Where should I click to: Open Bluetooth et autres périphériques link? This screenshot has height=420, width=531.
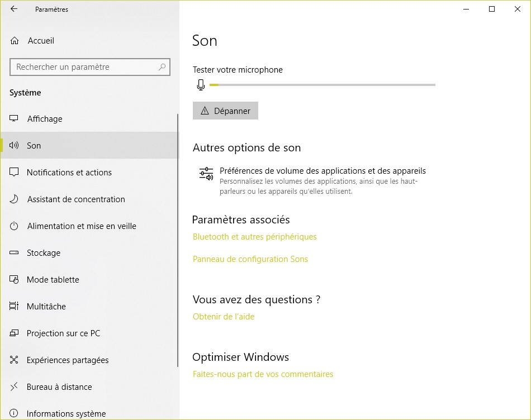click(x=255, y=237)
